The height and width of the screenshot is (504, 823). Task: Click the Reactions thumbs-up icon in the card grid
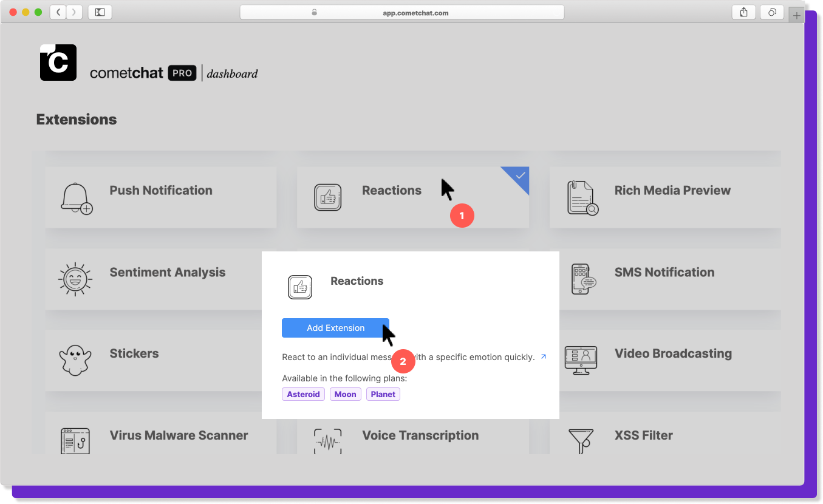click(x=327, y=197)
